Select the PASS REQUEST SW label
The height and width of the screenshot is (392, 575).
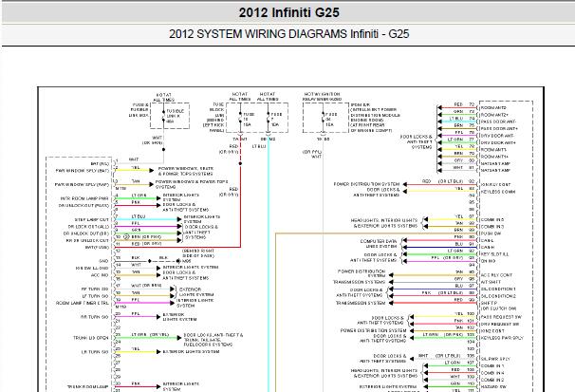click(x=501, y=317)
